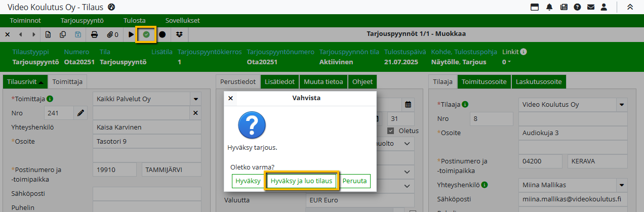Click the printer icon in the toolbar
Viewport: 644px width, 212px height.
(x=94, y=34)
